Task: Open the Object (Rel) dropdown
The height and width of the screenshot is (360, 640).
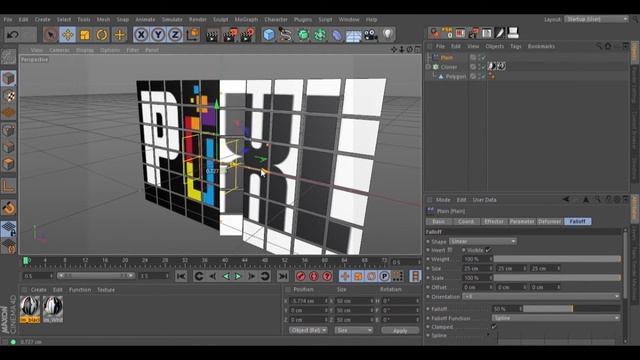Action: (308, 330)
